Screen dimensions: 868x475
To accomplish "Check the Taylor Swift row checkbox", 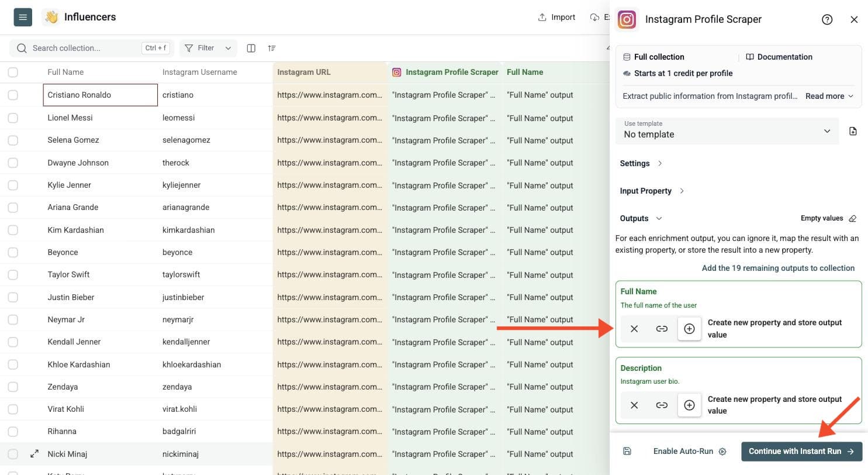I will 13,274.
